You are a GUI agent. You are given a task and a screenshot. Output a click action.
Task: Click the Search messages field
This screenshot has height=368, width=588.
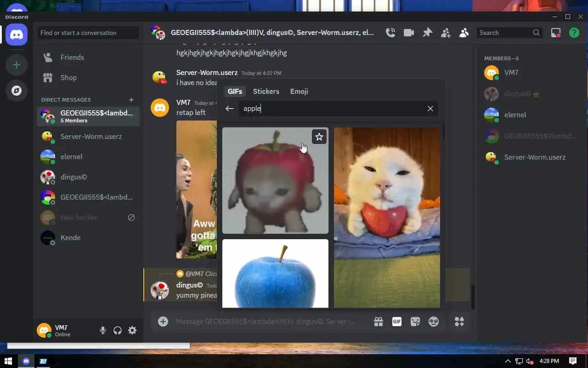pyautogui.click(x=509, y=33)
